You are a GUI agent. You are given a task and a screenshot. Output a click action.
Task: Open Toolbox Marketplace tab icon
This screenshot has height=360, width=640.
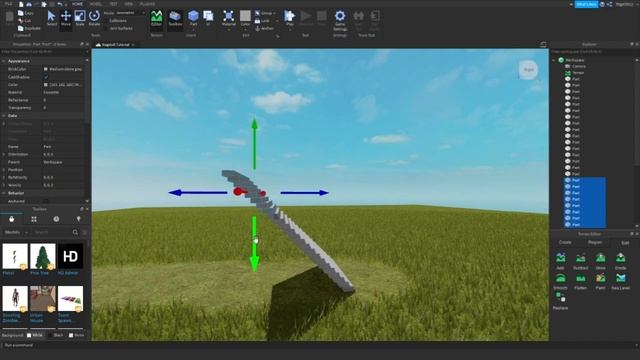(x=12, y=219)
